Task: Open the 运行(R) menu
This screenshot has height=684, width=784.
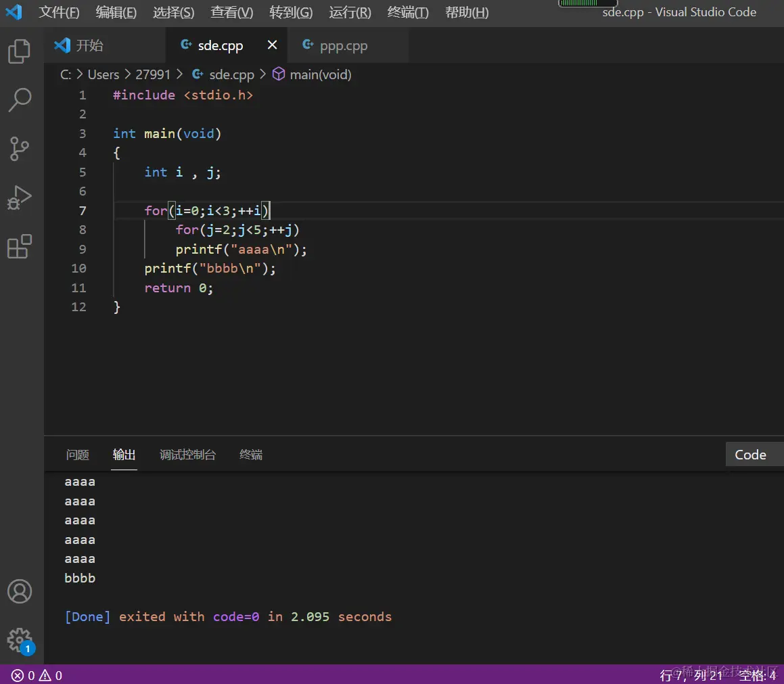Action: [350, 12]
